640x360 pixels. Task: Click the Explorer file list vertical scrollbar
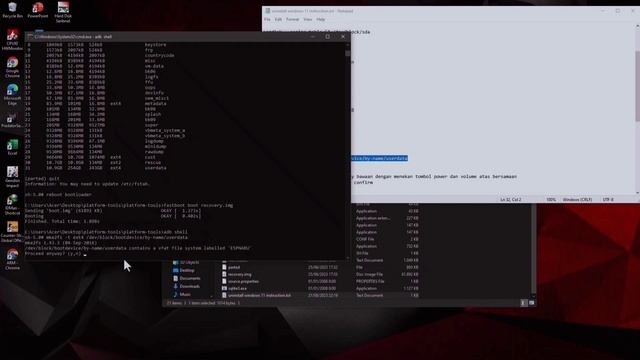tap(533, 249)
